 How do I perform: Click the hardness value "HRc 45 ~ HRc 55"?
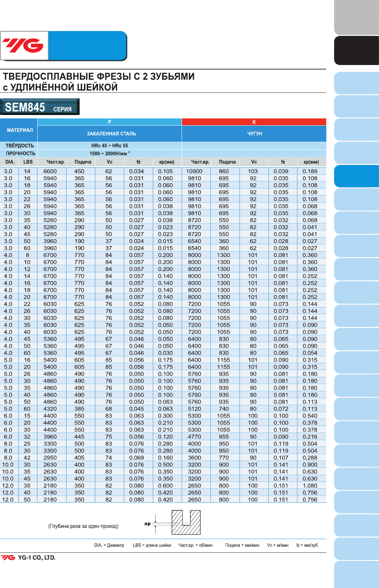tap(110, 145)
